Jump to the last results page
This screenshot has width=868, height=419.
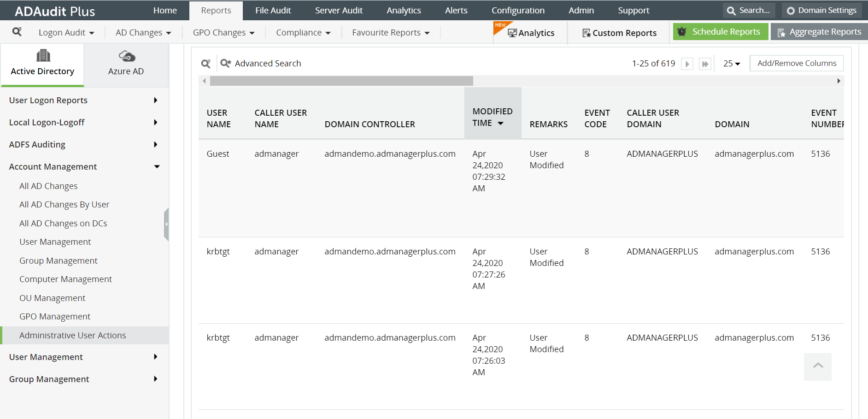[705, 64]
